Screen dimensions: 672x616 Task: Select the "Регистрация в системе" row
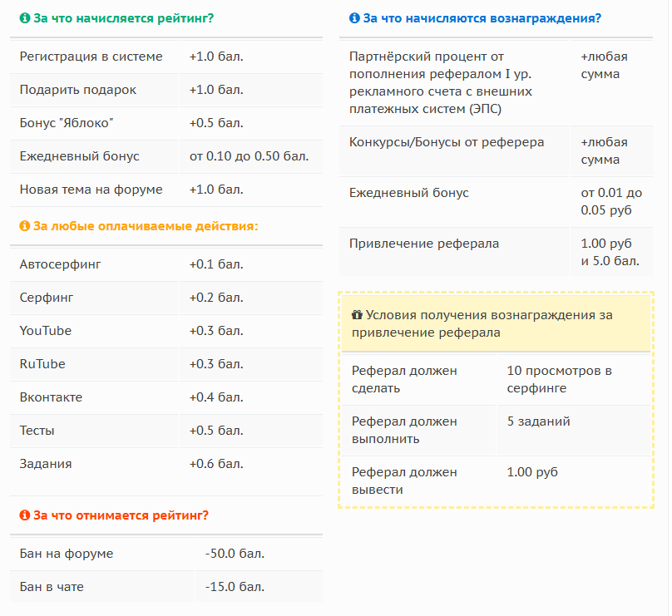91,57
